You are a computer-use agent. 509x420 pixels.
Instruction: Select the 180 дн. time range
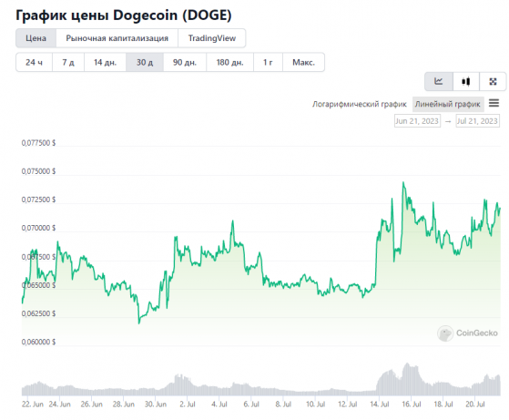pos(229,62)
